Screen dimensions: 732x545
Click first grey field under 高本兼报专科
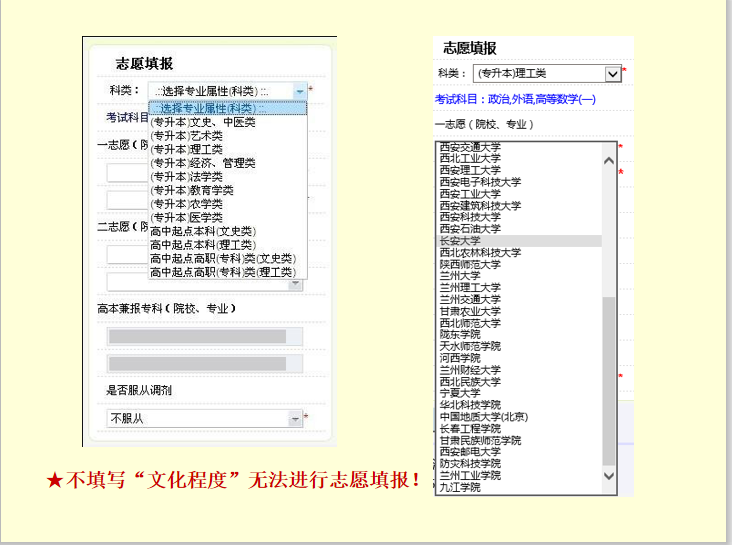tap(204, 336)
